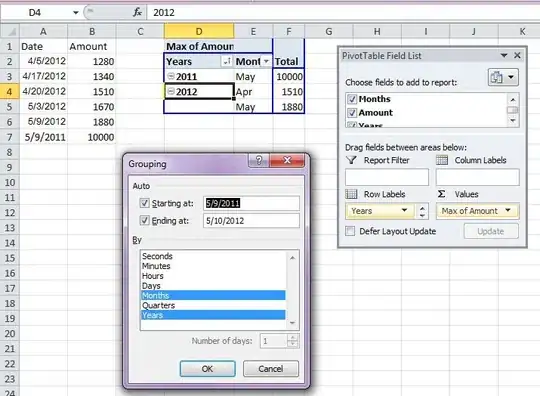Uncheck the Amount field checkbox
The height and width of the screenshot is (396, 540).
pyautogui.click(x=352, y=113)
